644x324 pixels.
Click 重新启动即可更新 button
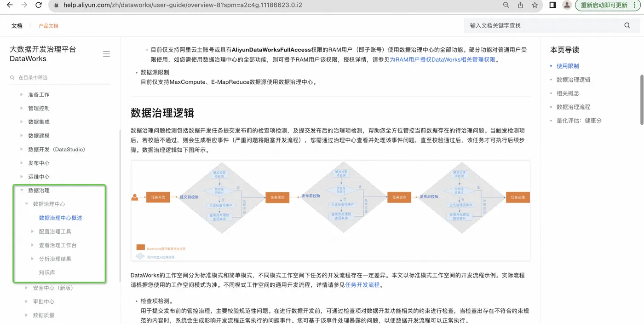click(607, 5)
